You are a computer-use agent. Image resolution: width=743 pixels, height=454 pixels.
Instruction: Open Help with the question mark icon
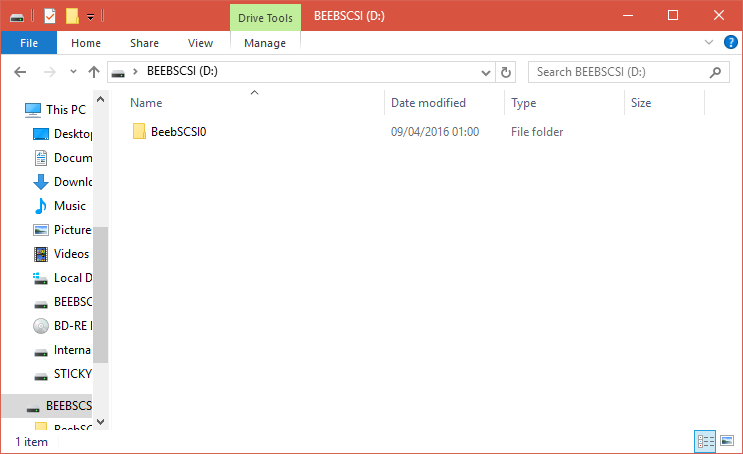731,42
